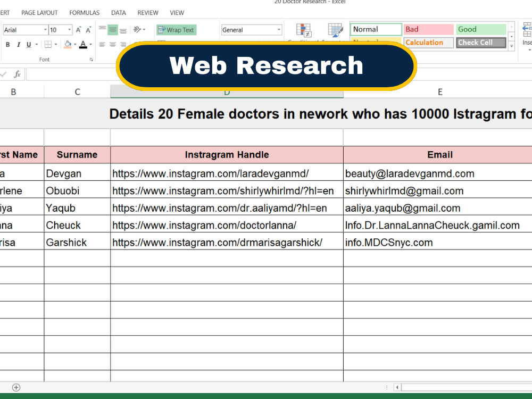Click the fx Insert Function icon
The width and height of the screenshot is (532, 399).
click(17, 74)
